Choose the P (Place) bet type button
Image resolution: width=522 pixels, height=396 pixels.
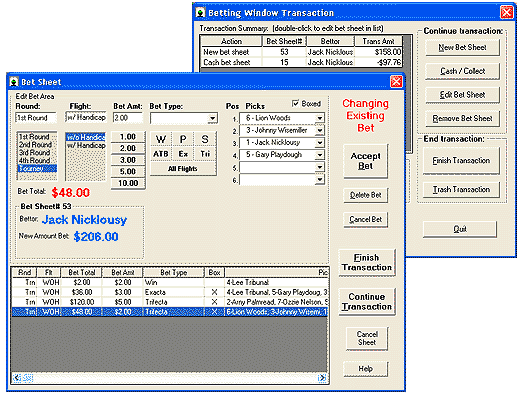click(x=183, y=139)
